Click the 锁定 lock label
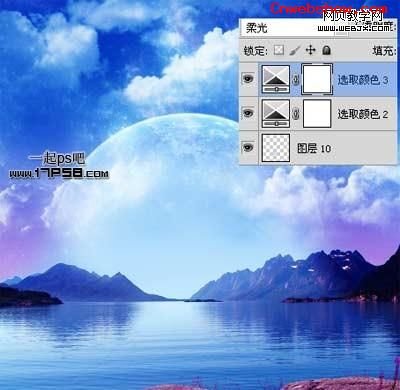400x390 pixels. [256, 51]
